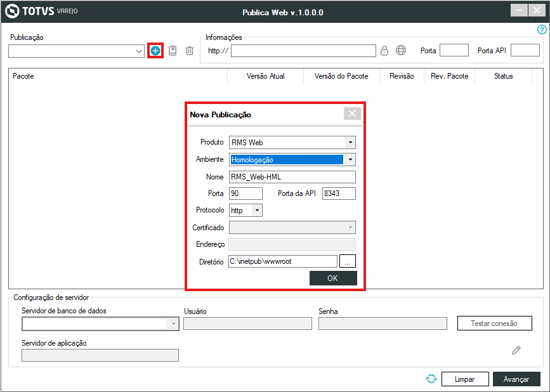Open the Certificado dropdown
The width and height of the screenshot is (550, 392).
pos(292,227)
